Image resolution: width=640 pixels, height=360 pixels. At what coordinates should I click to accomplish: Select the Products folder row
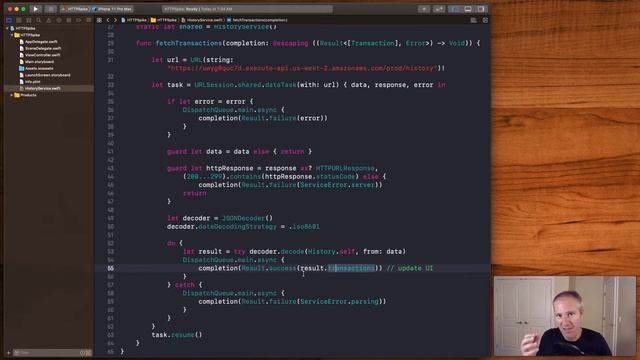click(49, 95)
